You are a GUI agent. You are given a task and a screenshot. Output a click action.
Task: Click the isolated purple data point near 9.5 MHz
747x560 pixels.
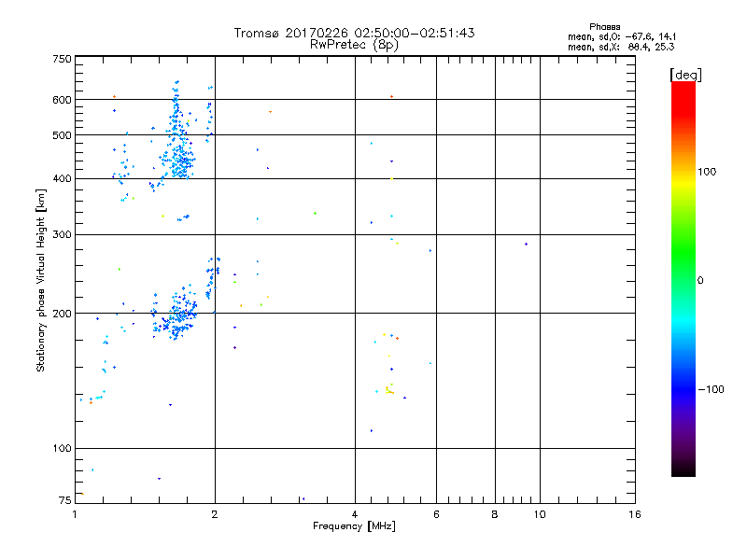[526, 244]
